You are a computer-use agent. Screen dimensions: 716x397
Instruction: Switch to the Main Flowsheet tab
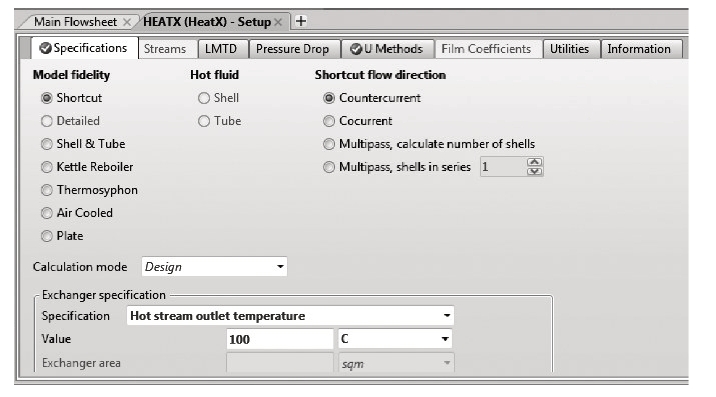coord(76,22)
